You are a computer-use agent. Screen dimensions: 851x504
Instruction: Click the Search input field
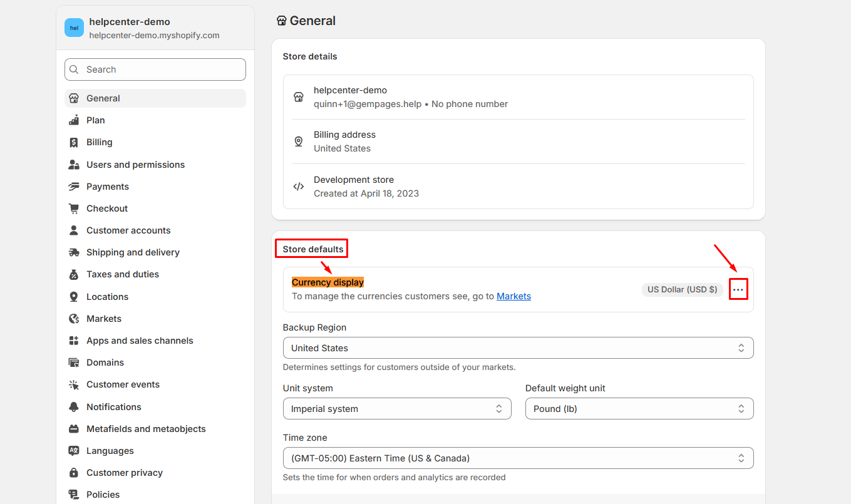[x=155, y=69]
